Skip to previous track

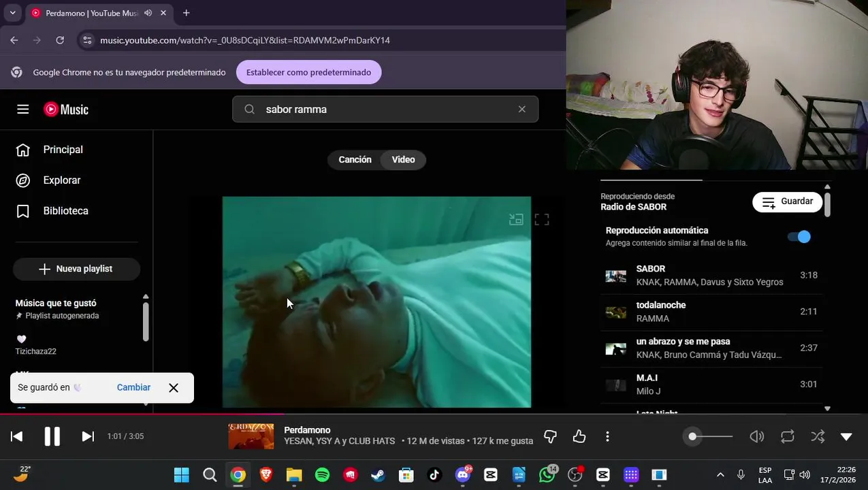coord(17,436)
